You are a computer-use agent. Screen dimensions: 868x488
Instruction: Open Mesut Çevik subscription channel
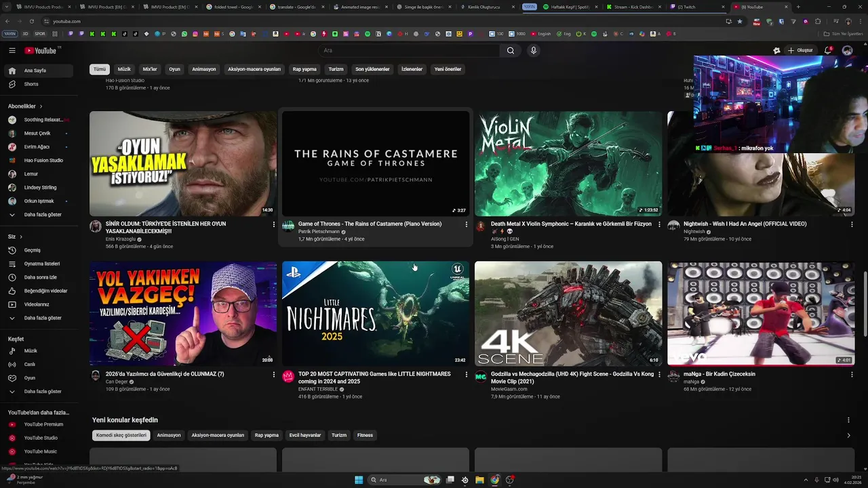pyautogui.click(x=39, y=134)
